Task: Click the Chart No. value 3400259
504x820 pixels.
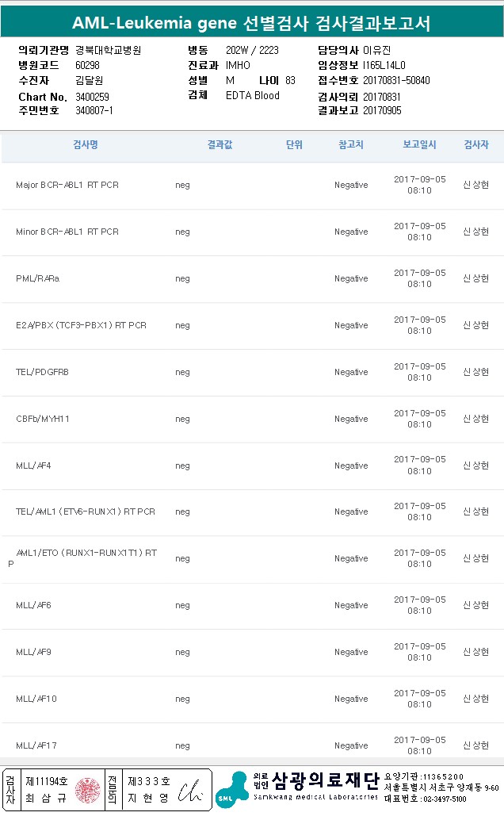Action: click(x=92, y=96)
